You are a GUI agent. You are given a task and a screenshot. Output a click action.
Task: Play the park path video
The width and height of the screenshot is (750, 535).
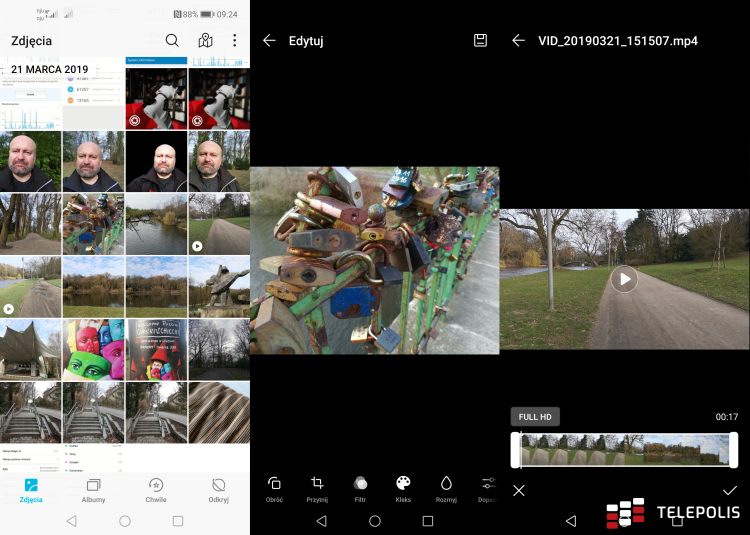[x=624, y=279]
